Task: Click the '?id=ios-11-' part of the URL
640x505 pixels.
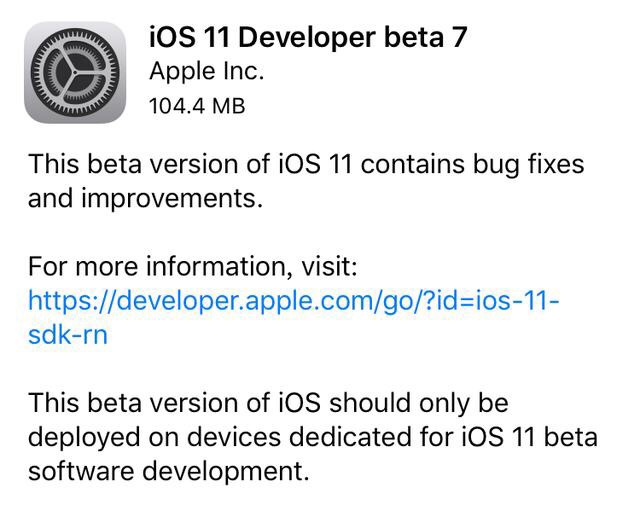Action: click(x=492, y=301)
